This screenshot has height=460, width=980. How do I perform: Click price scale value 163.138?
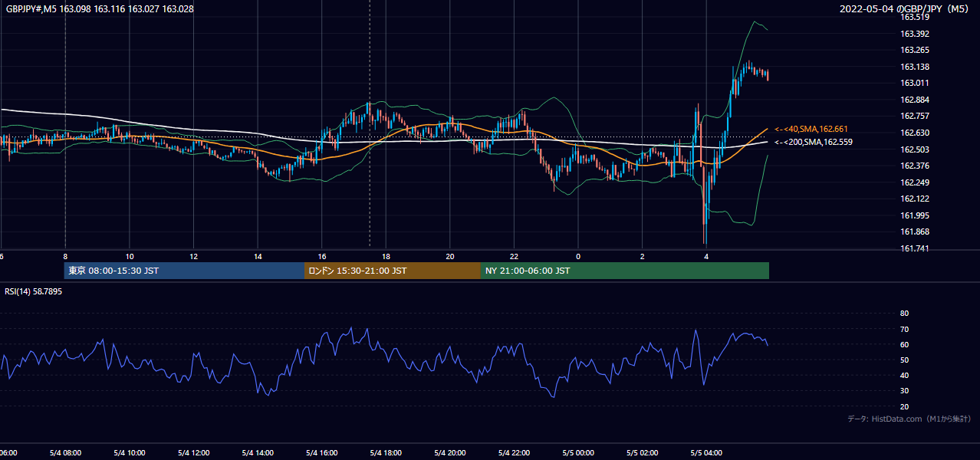(914, 67)
